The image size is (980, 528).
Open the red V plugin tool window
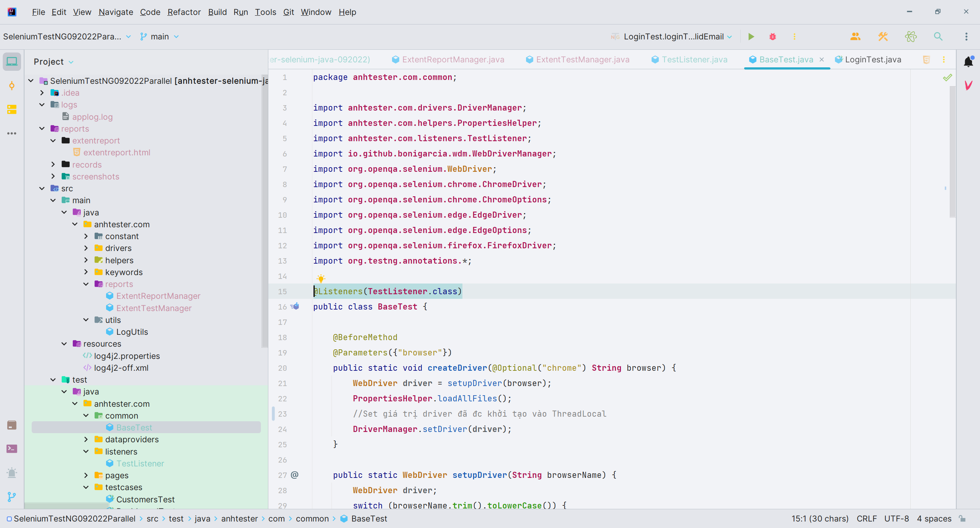point(969,85)
